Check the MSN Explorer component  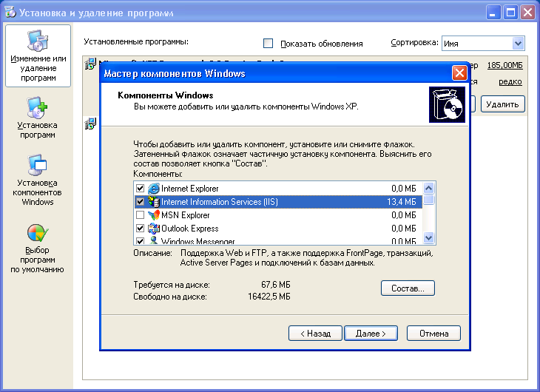pyautogui.click(x=140, y=215)
